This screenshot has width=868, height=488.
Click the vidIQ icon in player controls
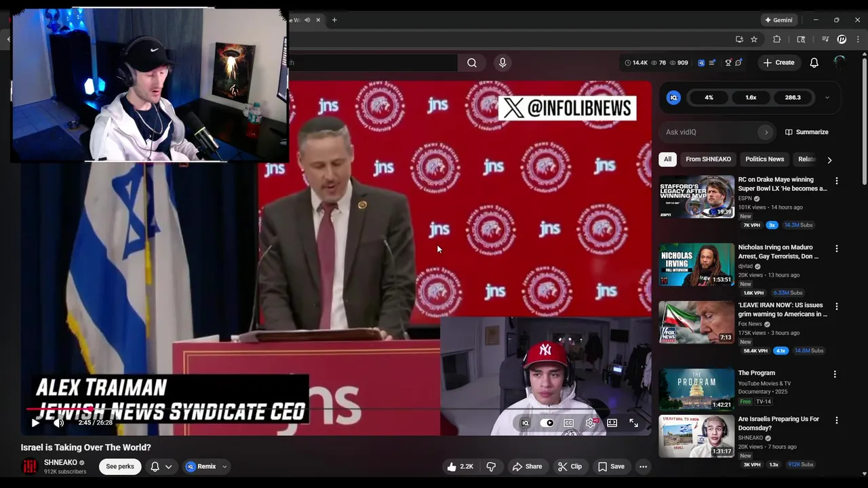click(x=525, y=423)
